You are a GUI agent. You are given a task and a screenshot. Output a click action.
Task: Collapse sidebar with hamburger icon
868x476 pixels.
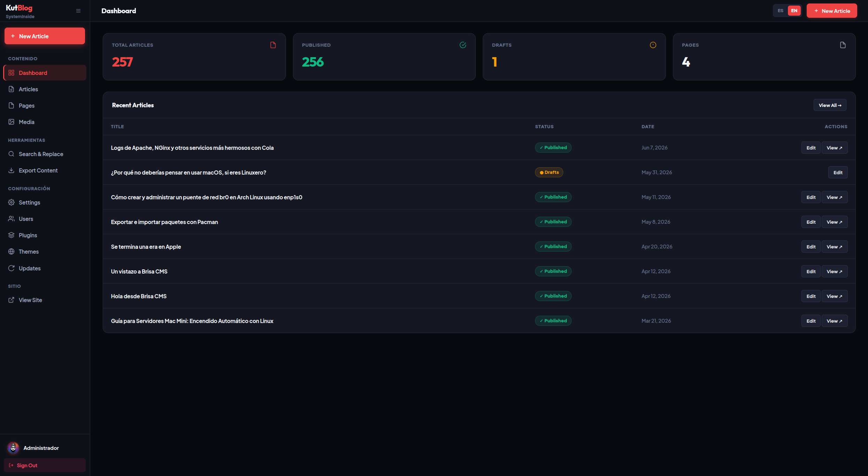point(78,11)
